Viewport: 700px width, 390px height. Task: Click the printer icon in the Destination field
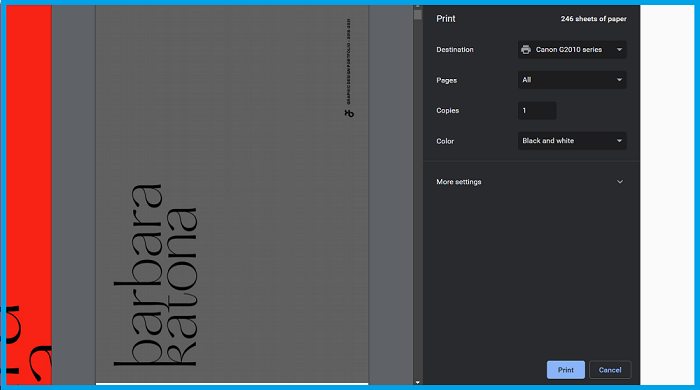(526, 50)
